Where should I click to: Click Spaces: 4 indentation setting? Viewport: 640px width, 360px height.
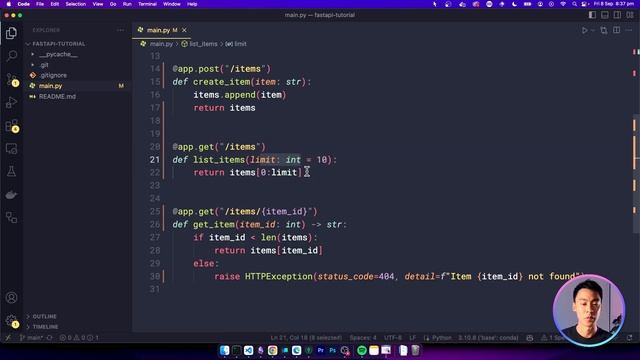coord(363,338)
